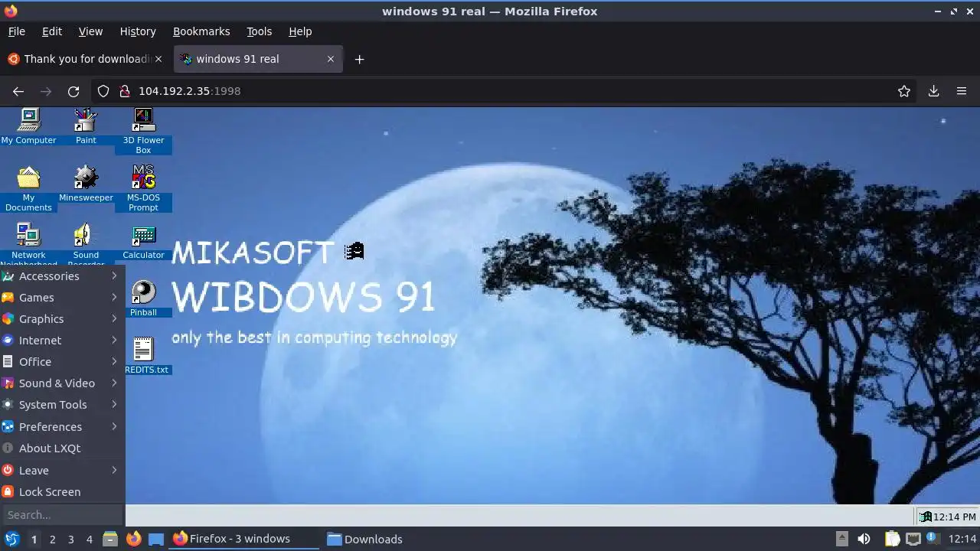Open the CREDITS.txt file icon
This screenshot has width=980, height=551.
coord(145,356)
